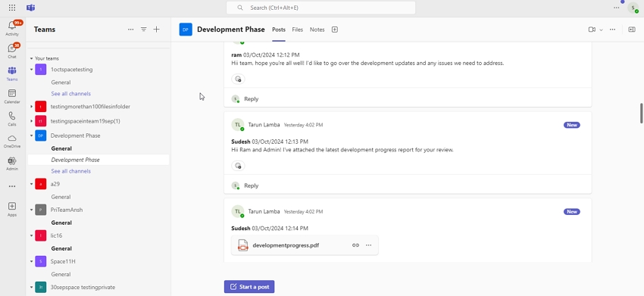Open Chat from the left rail
644x296 pixels.
[12, 51]
